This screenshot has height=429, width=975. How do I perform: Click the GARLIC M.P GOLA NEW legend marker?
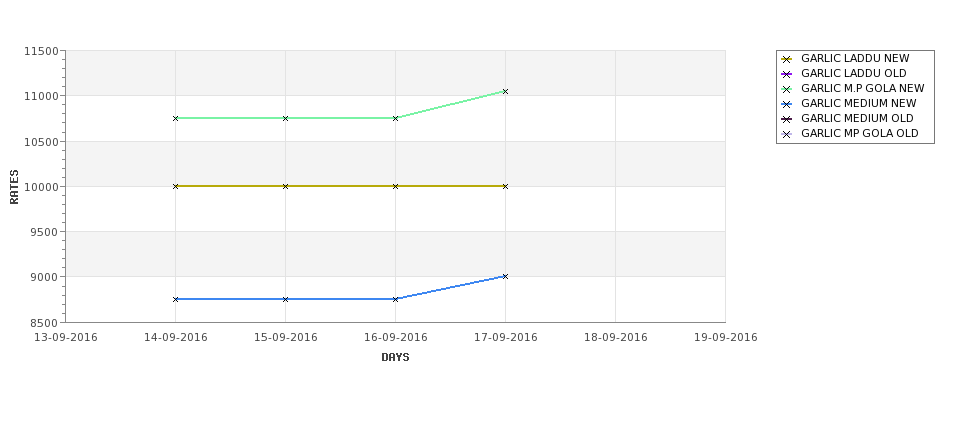[x=787, y=89]
